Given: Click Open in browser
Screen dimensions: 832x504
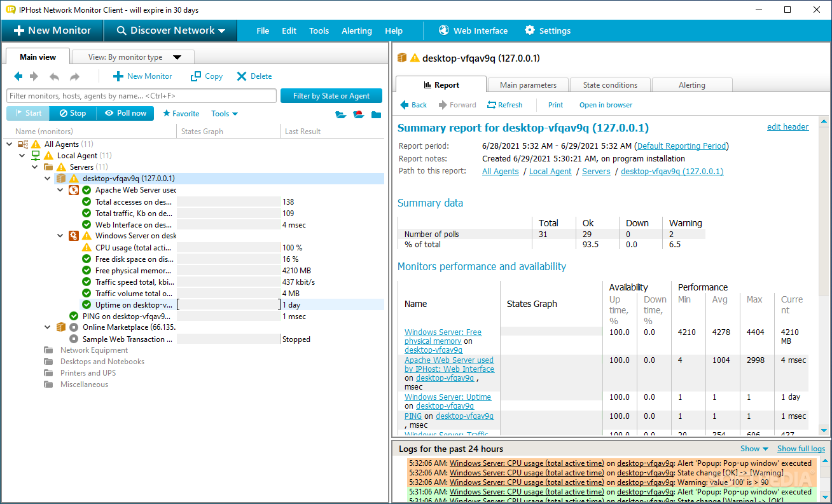Looking at the screenshot, I should click(606, 105).
